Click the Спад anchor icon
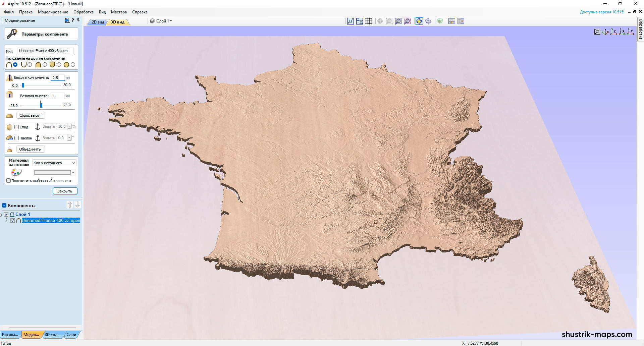 point(38,127)
